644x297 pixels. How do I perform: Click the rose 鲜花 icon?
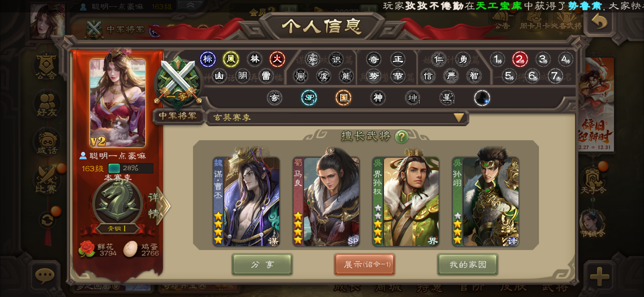[x=87, y=249]
